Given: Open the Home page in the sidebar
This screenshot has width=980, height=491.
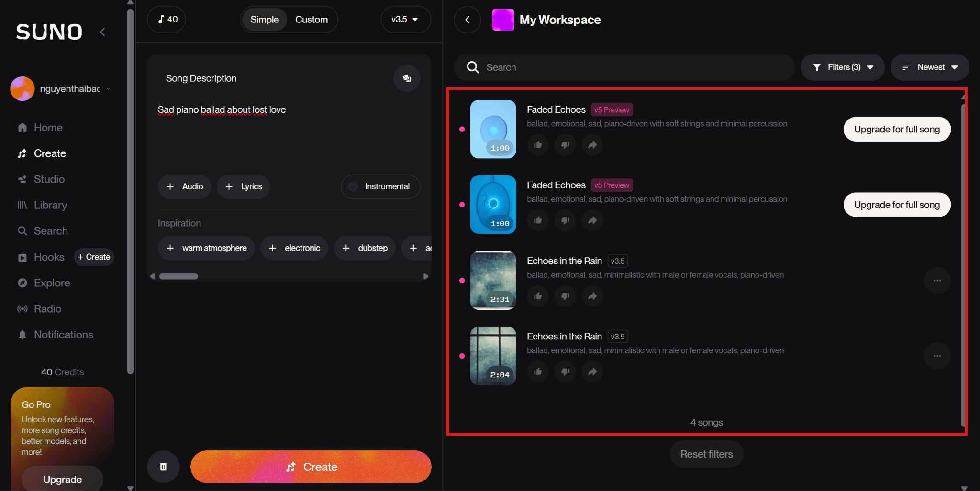Looking at the screenshot, I should 40,128.
